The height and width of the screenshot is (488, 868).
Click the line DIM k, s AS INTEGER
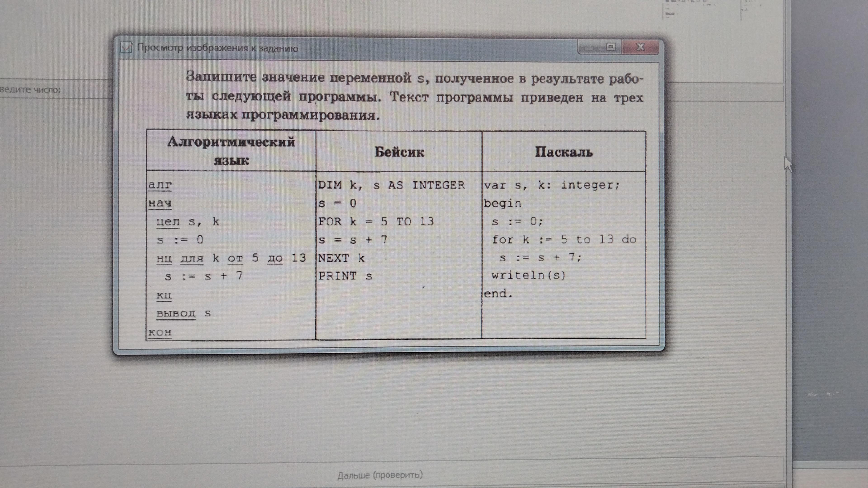pyautogui.click(x=392, y=185)
